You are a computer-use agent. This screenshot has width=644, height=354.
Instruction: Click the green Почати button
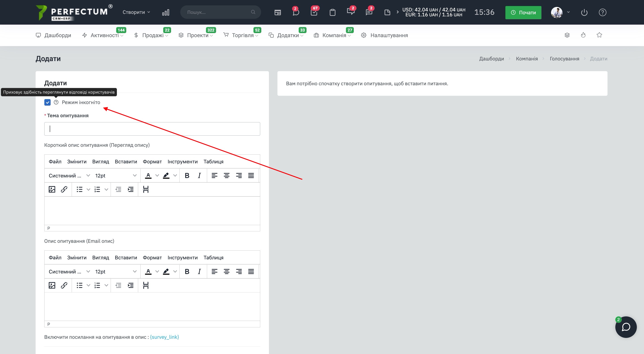click(523, 13)
